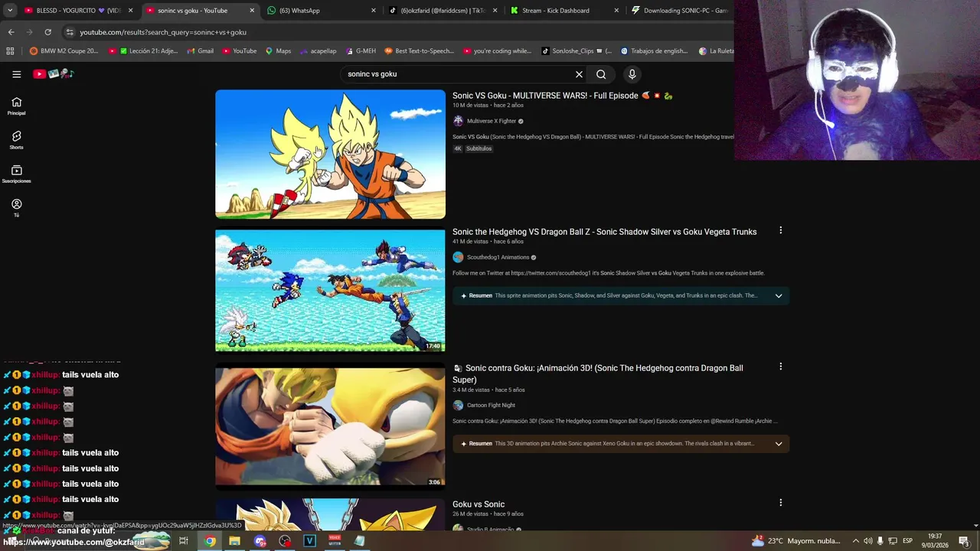Open Suscripciones in the YouTube sidebar
The image size is (980, 551).
click(x=16, y=174)
